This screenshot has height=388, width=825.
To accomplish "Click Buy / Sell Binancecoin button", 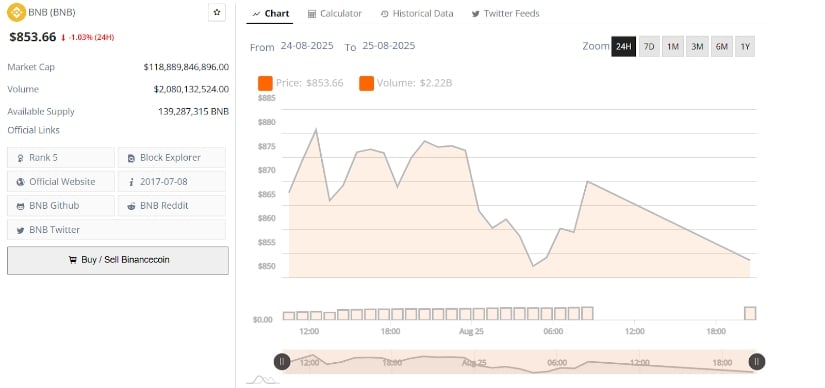I will (x=118, y=260).
